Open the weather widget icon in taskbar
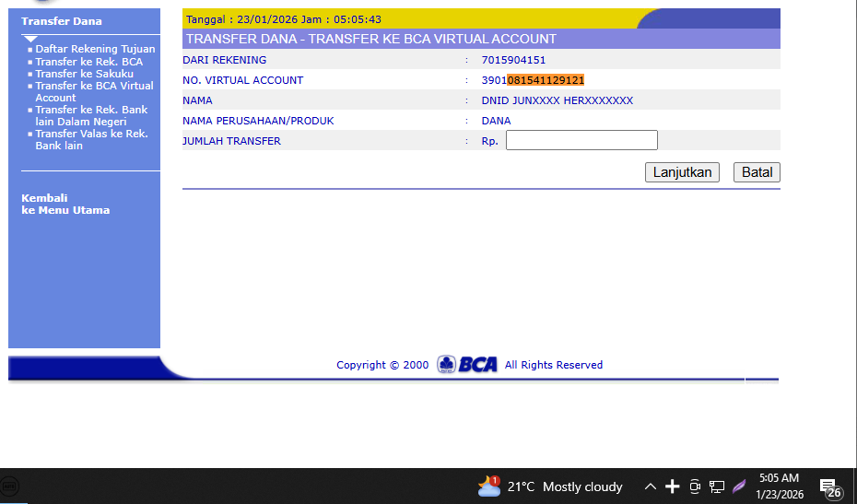 (x=488, y=486)
